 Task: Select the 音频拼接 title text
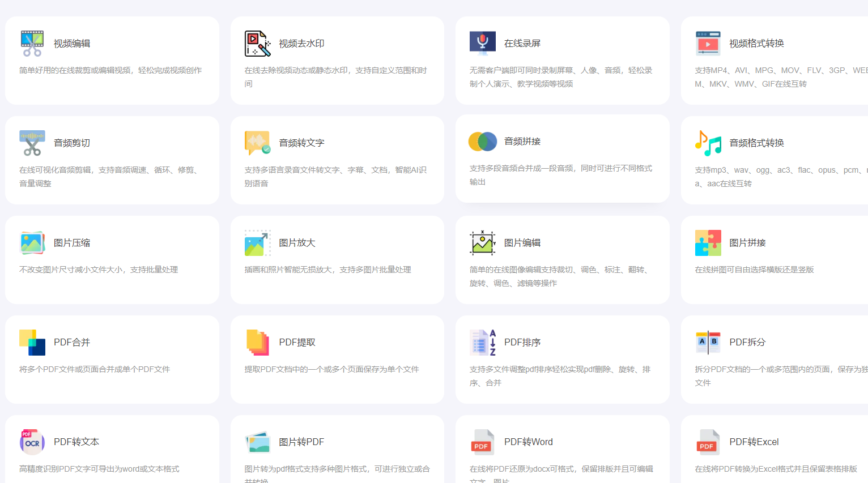(x=522, y=142)
